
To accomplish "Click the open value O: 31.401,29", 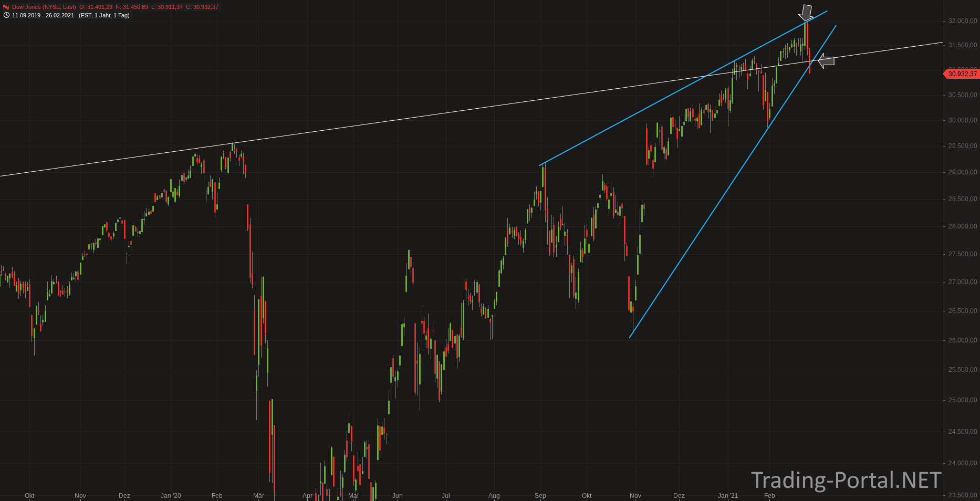I will point(96,7).
